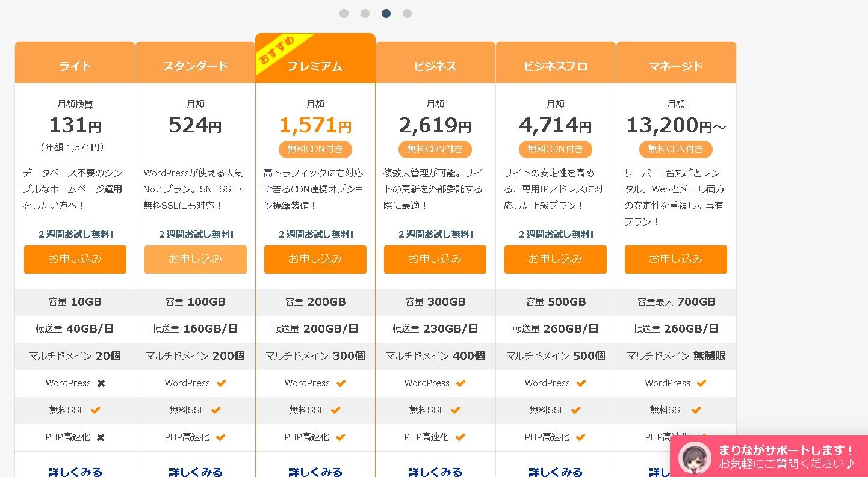The image size is (868, 477).
Task: Click お申し込み button for スタンダード plan
Action: click(195, 259)
